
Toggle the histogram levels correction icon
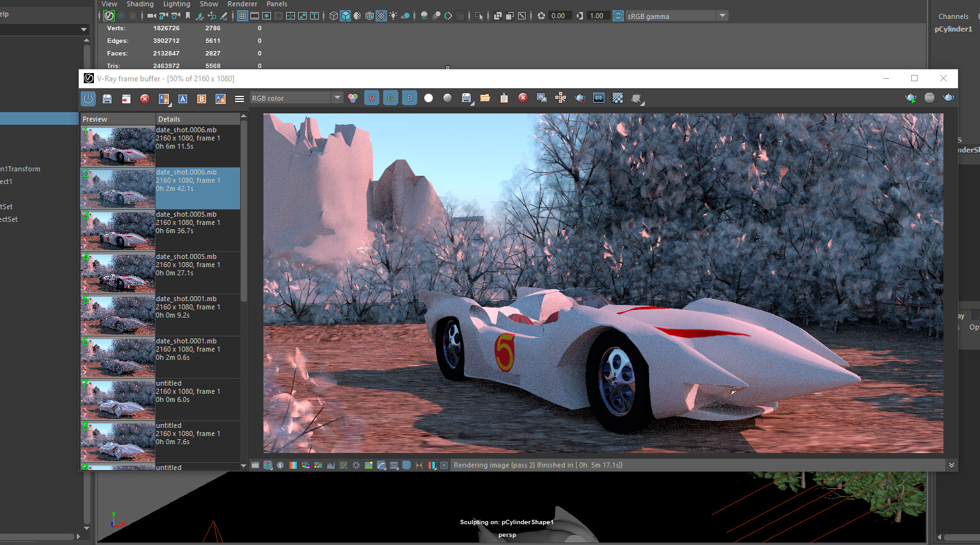(331, 465)
